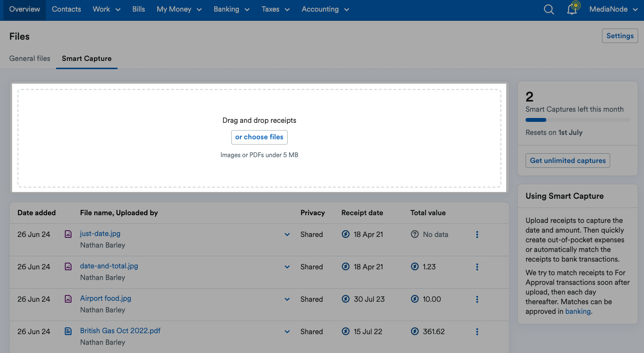Image resolution: width=644 pixels, height=353 pixels.
Task: Open the Contacts menu item
Action: (66, 9)
